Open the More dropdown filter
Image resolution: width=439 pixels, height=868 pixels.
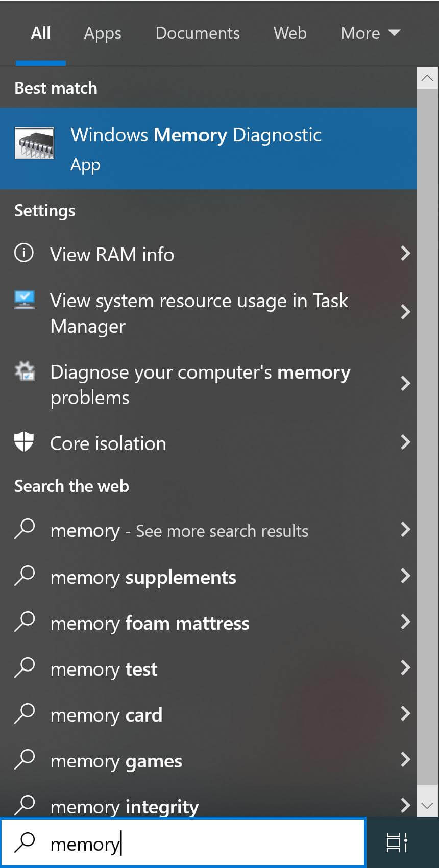(x=370, y=33)
